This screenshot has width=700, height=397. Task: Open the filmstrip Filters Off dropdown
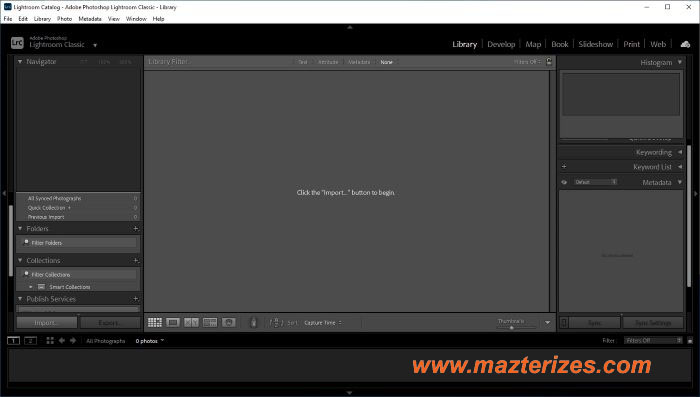coord(654,340)
